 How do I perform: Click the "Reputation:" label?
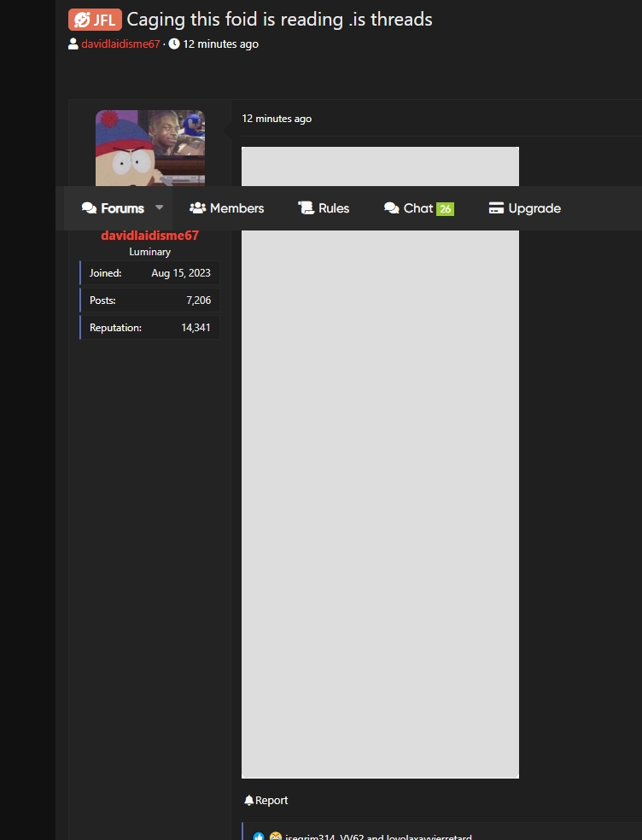(x=116, y=328)
